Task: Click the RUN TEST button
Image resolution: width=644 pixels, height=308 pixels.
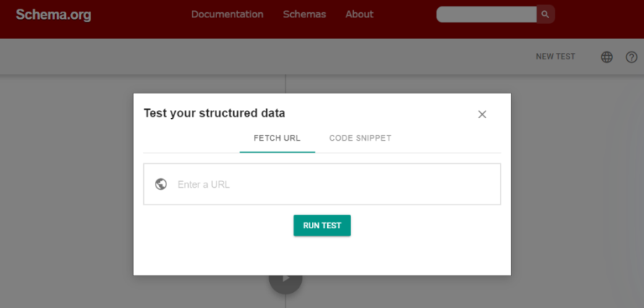Action: pyautogui.click(x=322, y=225)
